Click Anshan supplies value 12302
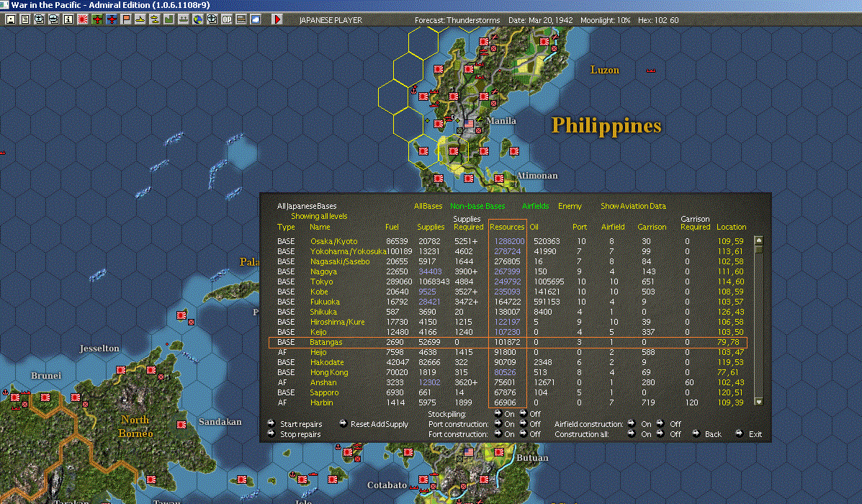The image size is (862, 504). point(429,382)
